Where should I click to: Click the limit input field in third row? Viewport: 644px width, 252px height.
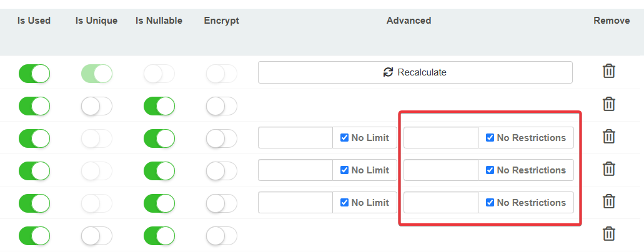(295, 138)
